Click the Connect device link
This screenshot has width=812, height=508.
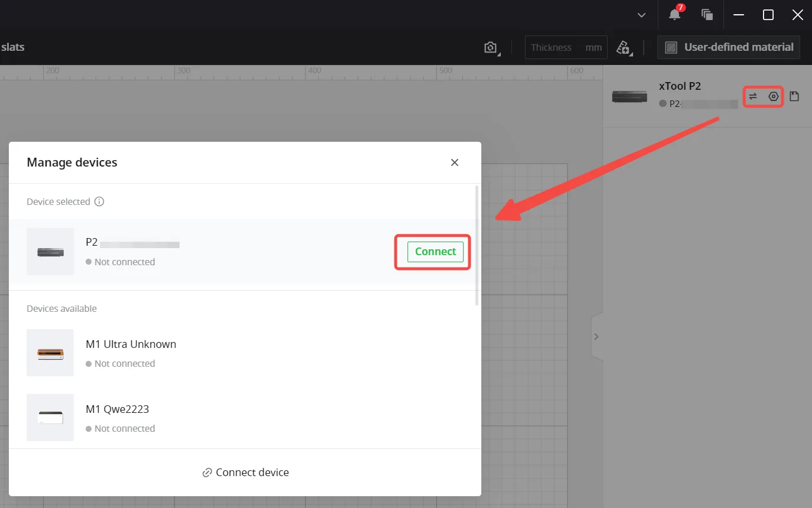(x=245, y=473)
